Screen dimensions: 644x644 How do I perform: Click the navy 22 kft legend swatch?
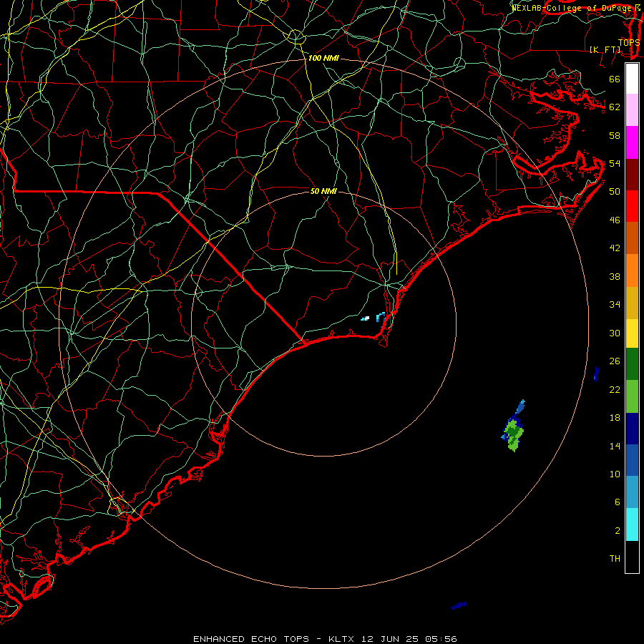coord(632,429)
